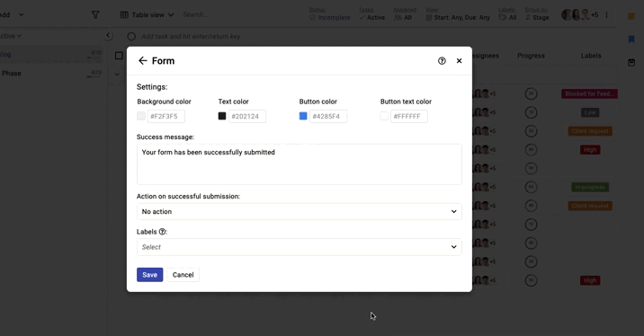This screenshot has height=336, width=644.
Task: Change the Assigned All filter
Action: pyautogui.click(x=404, y=14)
